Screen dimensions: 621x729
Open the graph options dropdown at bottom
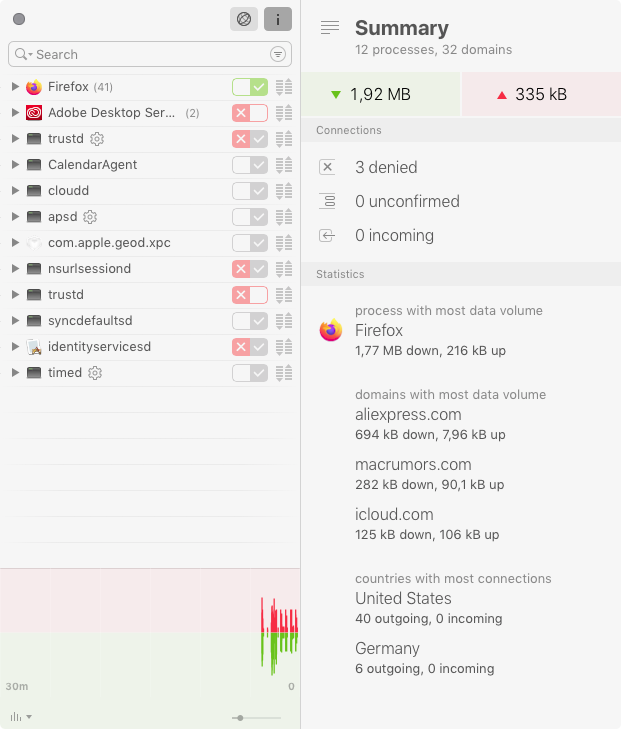[21, 717]
